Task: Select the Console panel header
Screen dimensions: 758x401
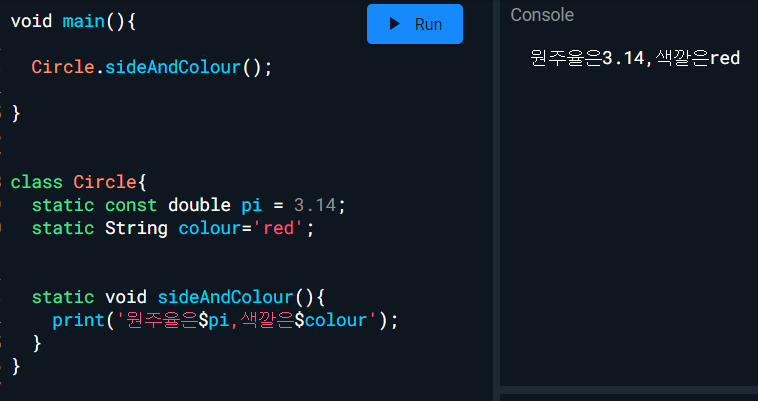Action: (542, 15)
